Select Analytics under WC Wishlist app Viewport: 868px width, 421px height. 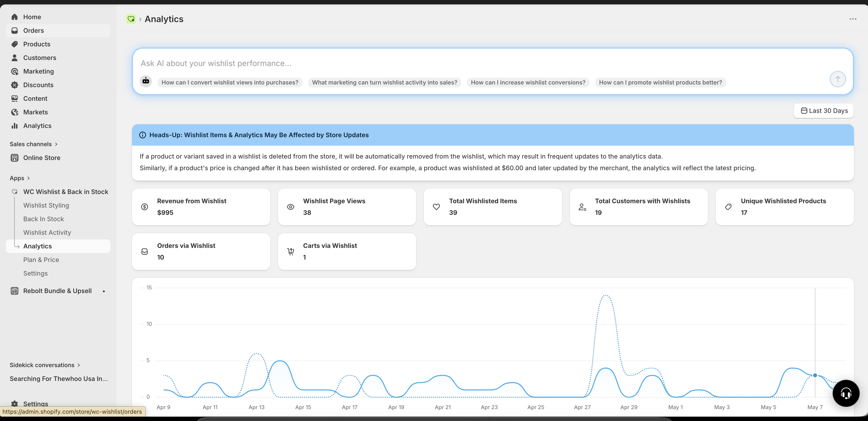58,246
